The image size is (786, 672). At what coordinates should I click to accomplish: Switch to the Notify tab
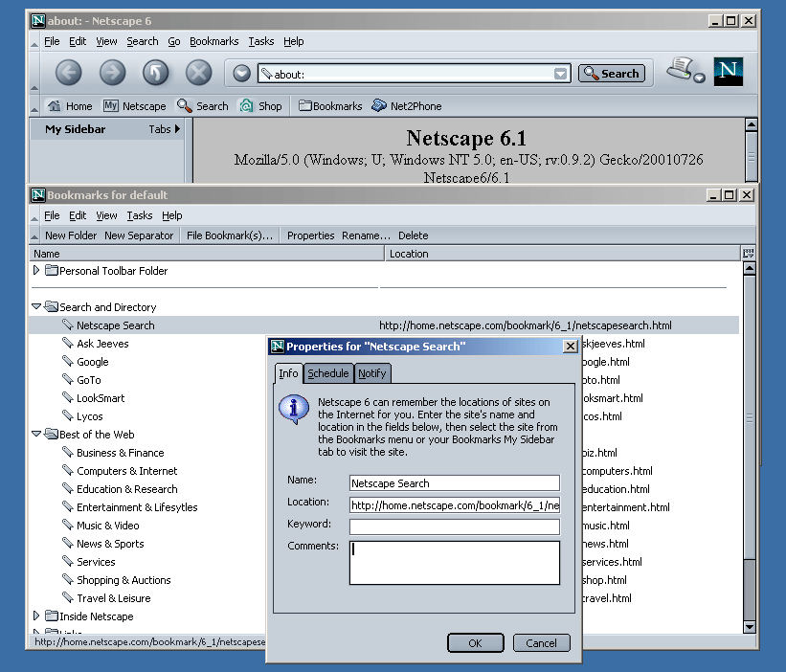(372, 373)
